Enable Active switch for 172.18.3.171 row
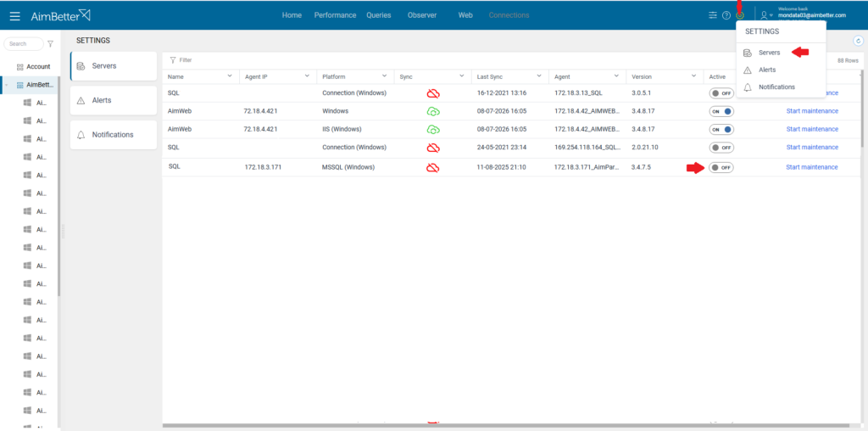 click(721, 167)
